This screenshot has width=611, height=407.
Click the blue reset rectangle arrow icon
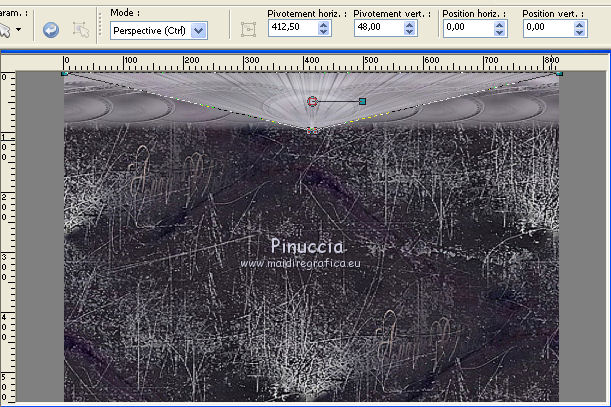[x=51, y=30]
